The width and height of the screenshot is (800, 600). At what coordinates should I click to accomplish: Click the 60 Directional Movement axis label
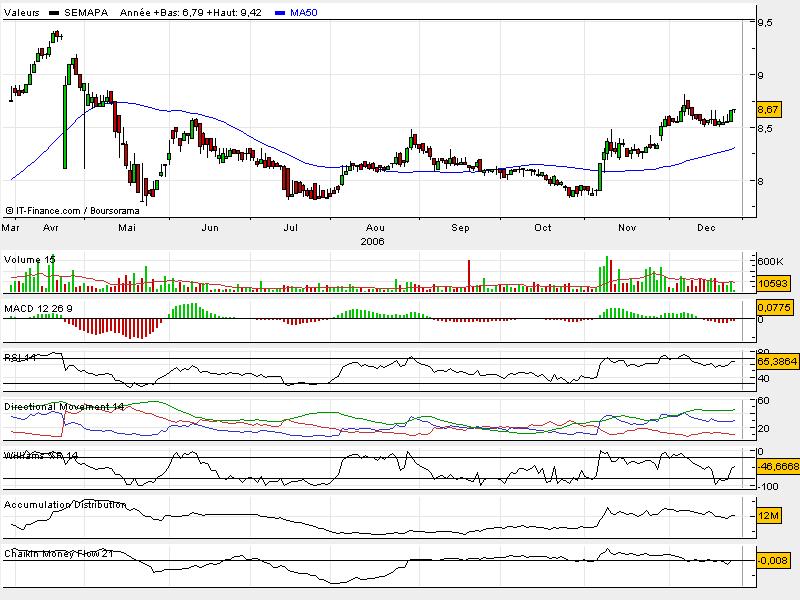click(x=763, y=401)
